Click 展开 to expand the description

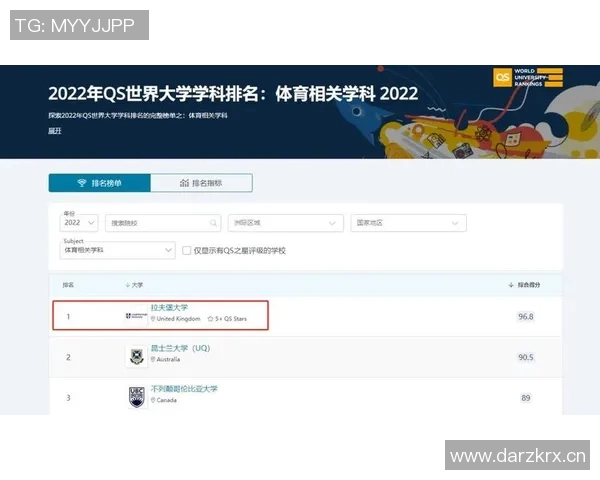tap(55, 130)
